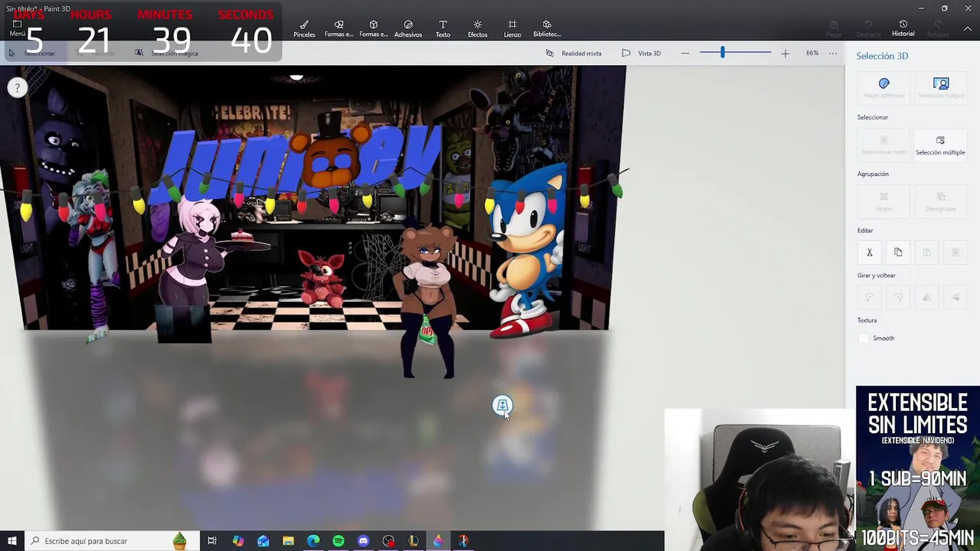Click Seleccionar todo button

[884, 145]
